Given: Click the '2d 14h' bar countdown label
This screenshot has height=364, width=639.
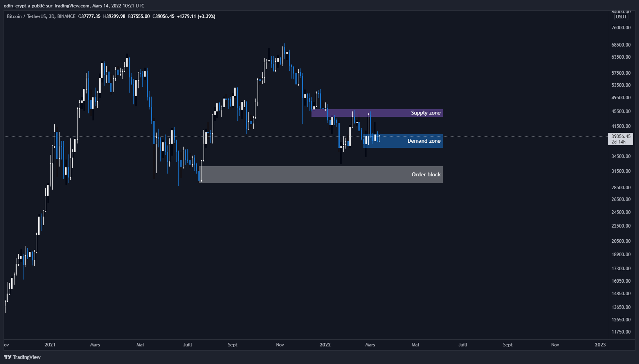Looking at the screenshot, I should (x=619, y=142).
